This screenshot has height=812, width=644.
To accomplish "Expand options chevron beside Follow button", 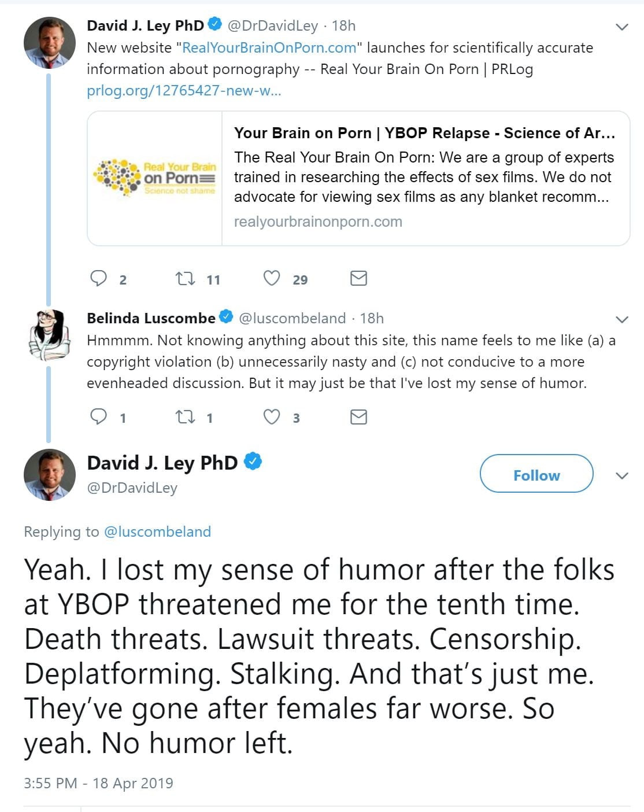I will [x=622, y=475].
